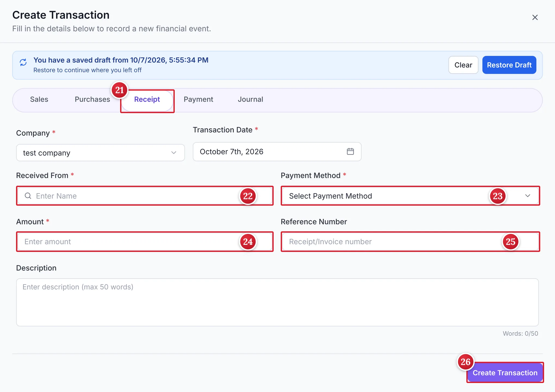555x392 pixels.
Task: Switch to the Sales tab
Action: click(39, 99)
